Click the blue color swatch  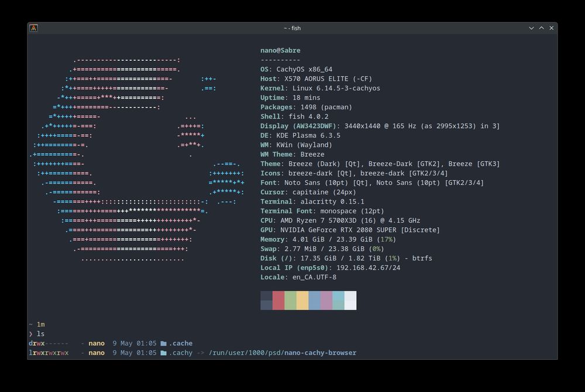315,300
